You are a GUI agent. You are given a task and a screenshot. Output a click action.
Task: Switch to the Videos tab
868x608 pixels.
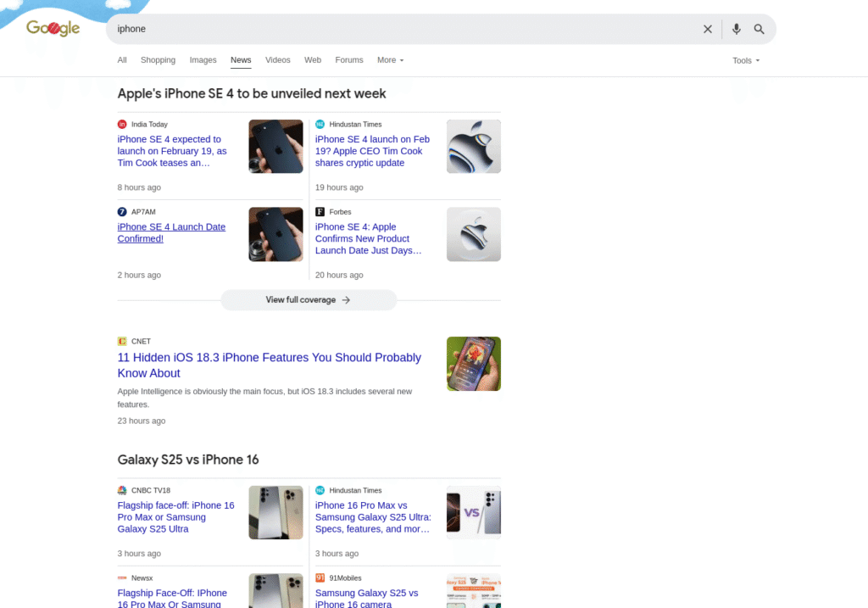tap(277, 60)
